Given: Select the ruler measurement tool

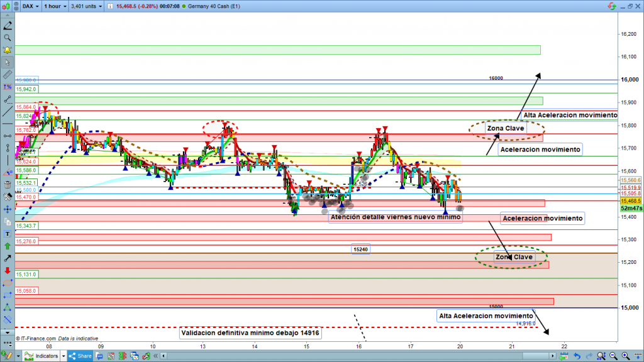Looking at the screenshot, I should pyautogui.click(x=8, y=75).
